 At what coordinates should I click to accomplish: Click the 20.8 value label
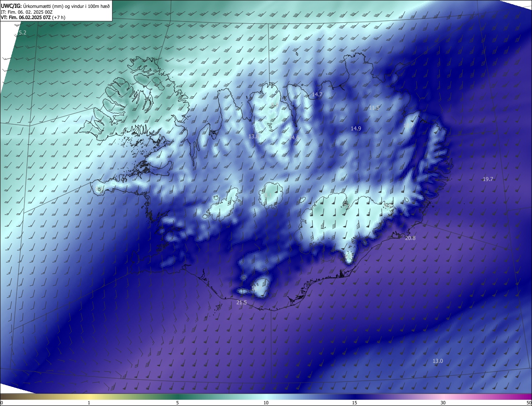point(410,238)
